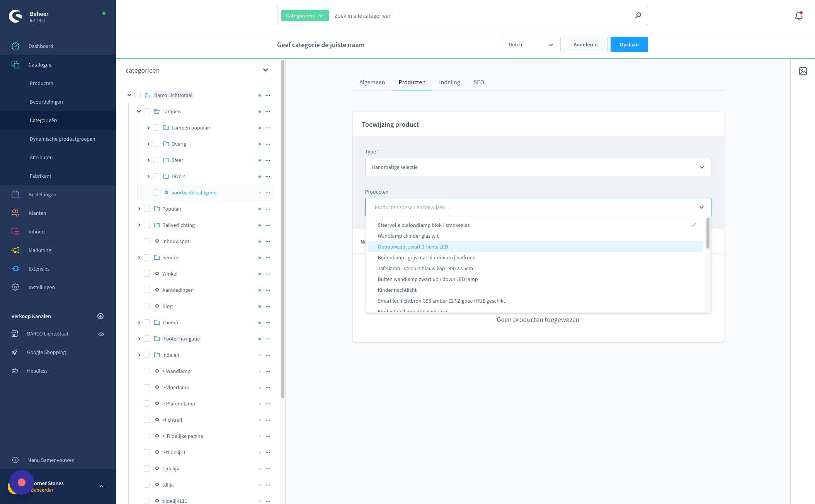Image resolution: width=815 pixels, height=504 pixels.
Task: Click the Bestellingen bag icon
Action: point(15,194)
